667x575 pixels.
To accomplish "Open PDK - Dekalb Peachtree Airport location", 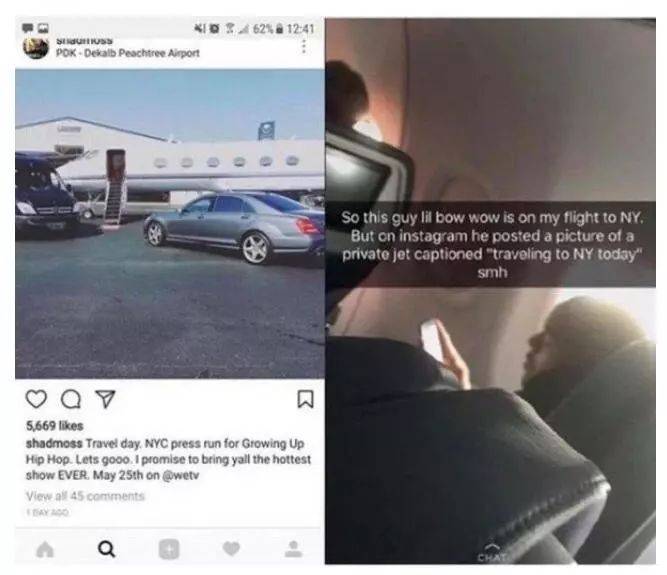I will click(x=128, y=53).
